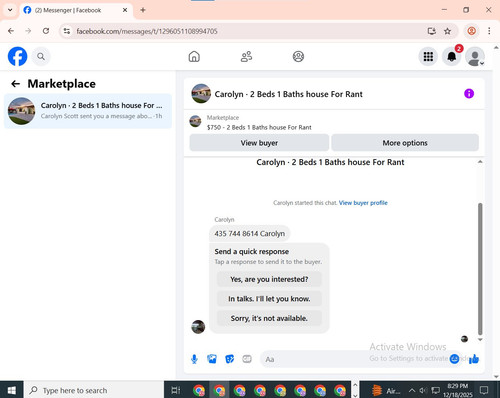Choose a GIF icon
This screenshot has width=500, height=398.
tap(247, 359)
